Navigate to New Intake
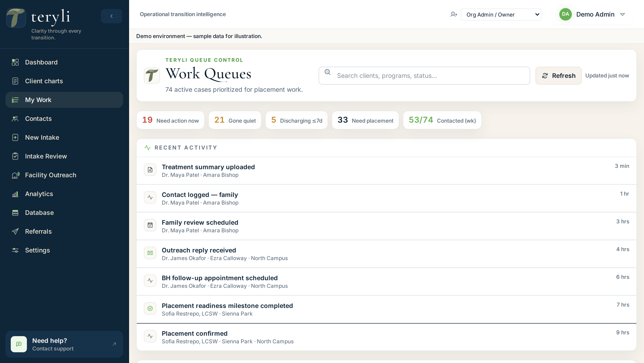This screenshot has width=644, height=363. 64,138
